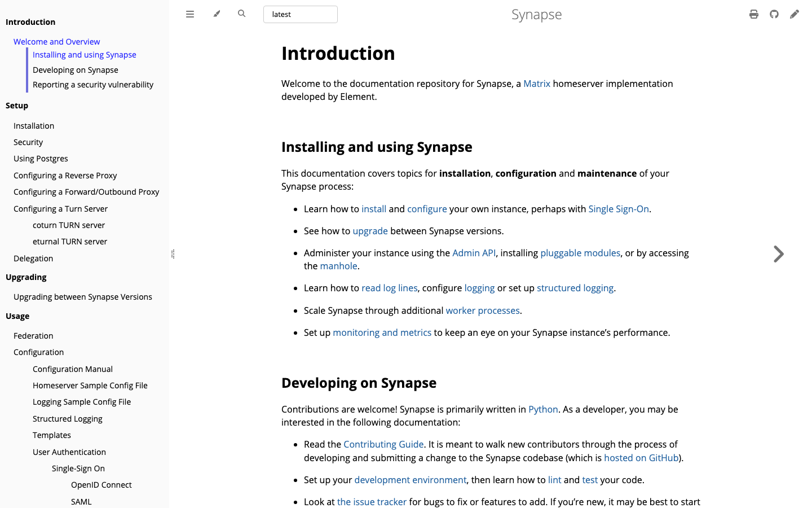Switch to the Configuration Manual page
Screen dimensions: 812x508
(x=72, y=369)
